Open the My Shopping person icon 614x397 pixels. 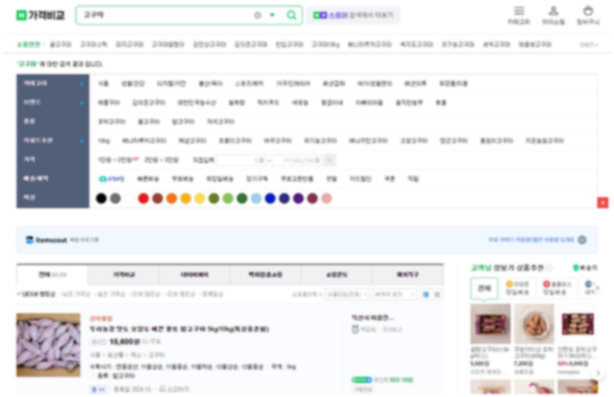pos(553,11)
